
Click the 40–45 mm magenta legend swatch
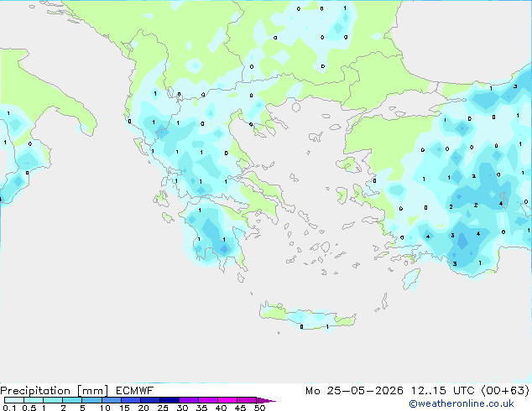pyautogui.click(x=227, y=400)
